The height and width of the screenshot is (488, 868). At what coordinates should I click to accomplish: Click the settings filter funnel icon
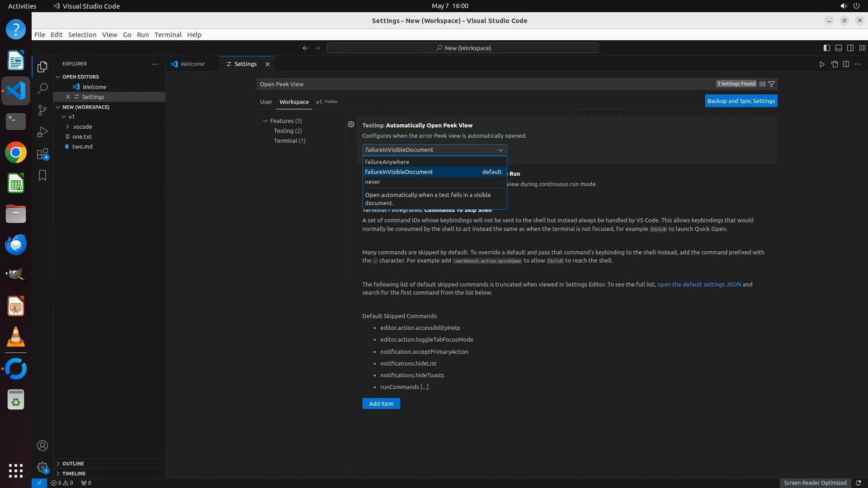772,84
